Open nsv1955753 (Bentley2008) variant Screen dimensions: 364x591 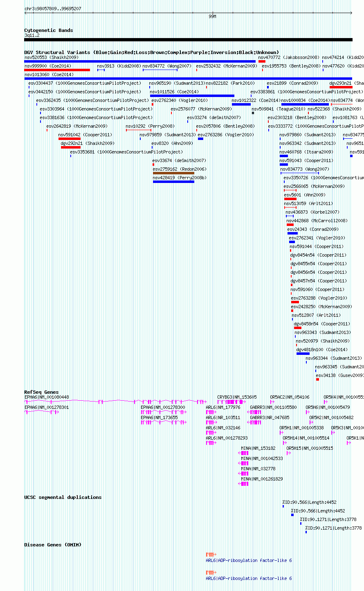(291, 66)
